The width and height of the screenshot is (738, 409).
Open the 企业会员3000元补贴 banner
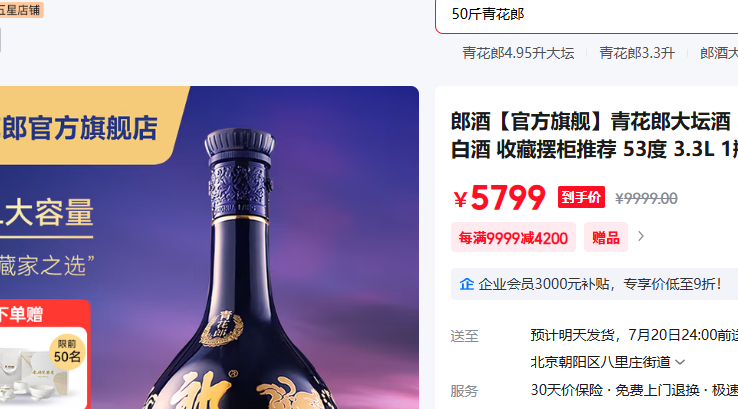(594, 284)
